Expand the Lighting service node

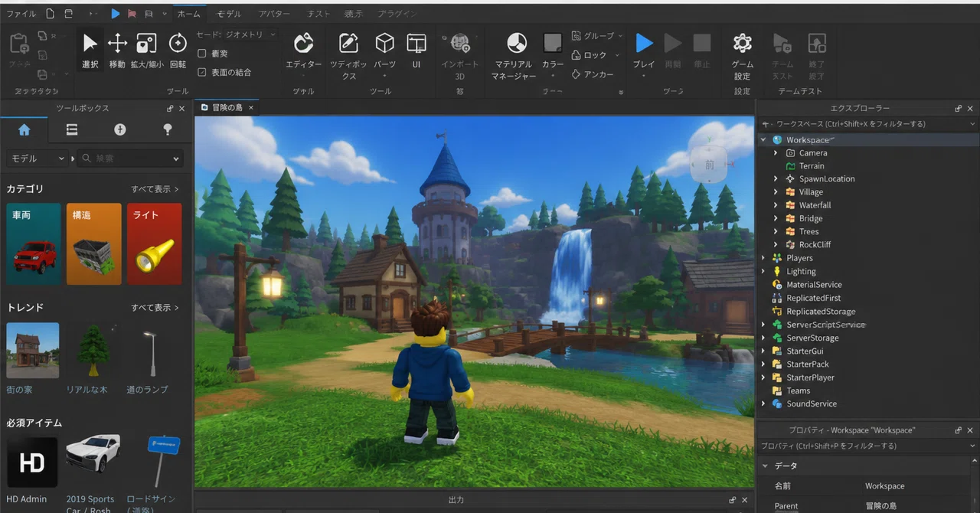coord(763,271)
